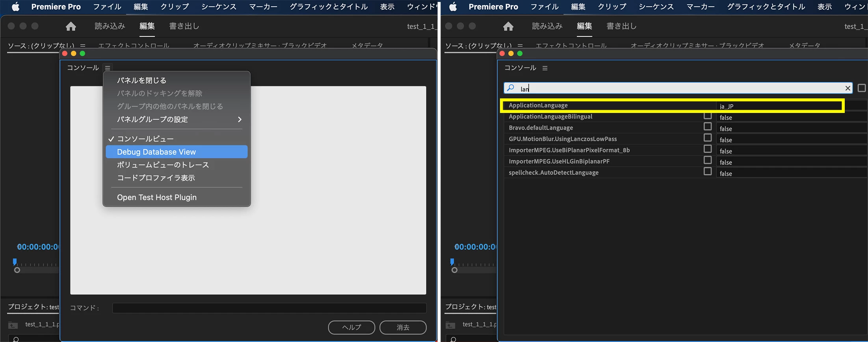Screen dimensions: 868x342
Task: Open the 表示 menu in the left window
Action: 387,7
